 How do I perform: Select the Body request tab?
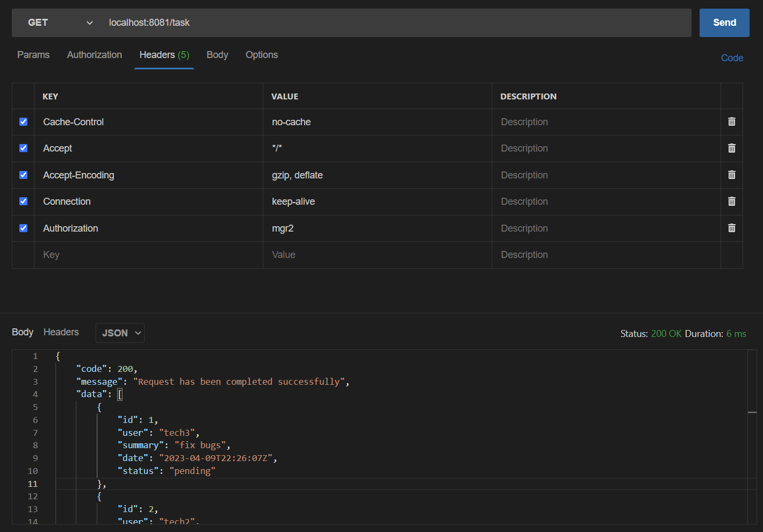click(217, 54)
